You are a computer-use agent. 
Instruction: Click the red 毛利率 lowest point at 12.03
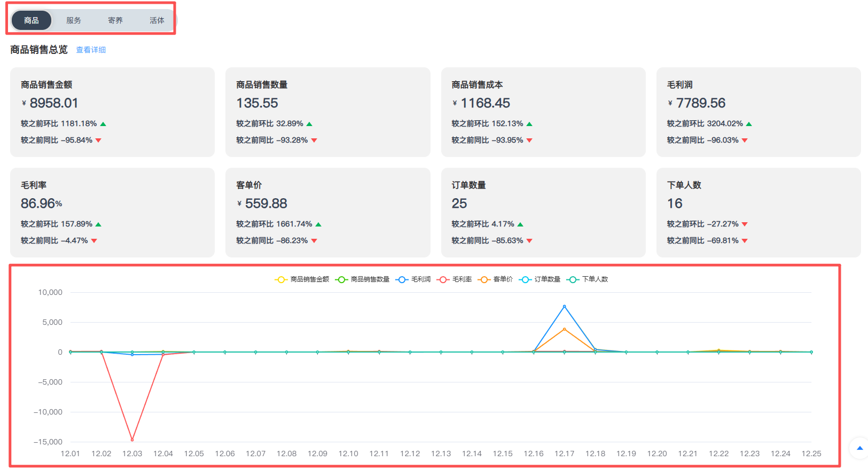[x=132, y=440]
